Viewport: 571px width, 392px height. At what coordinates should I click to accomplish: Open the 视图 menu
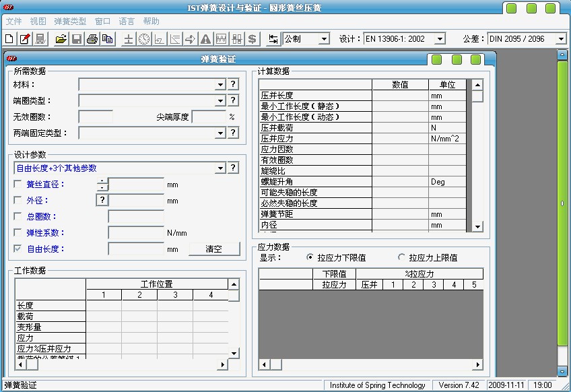tap(38, 22)
